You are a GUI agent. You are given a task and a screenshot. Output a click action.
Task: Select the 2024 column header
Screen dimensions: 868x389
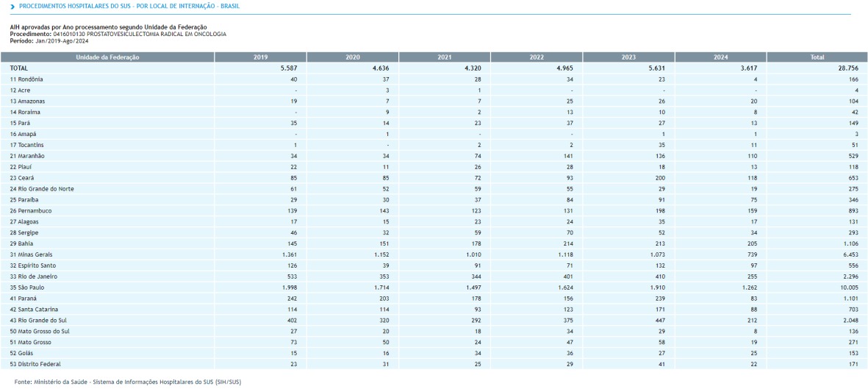[x=720, y=57]
